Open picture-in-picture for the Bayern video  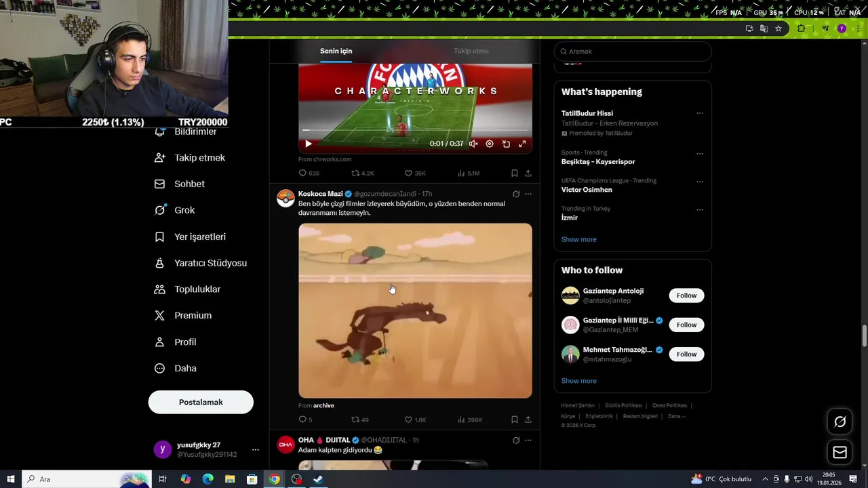coord(506,144)
